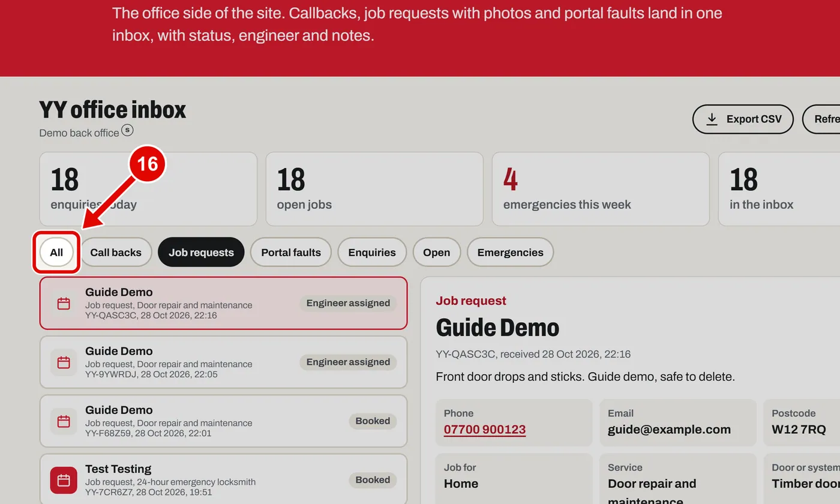Screen dimensions: 840x504
Task: Click the circled S badge beside Demo back office
Action: coord(127,130)
